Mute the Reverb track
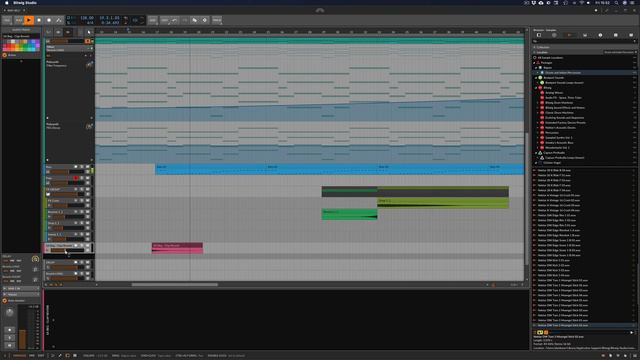640x360 pixels. (87, 274)
